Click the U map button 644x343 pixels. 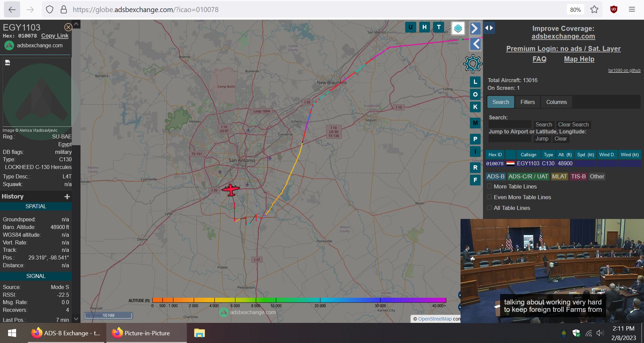click(411, 27)
